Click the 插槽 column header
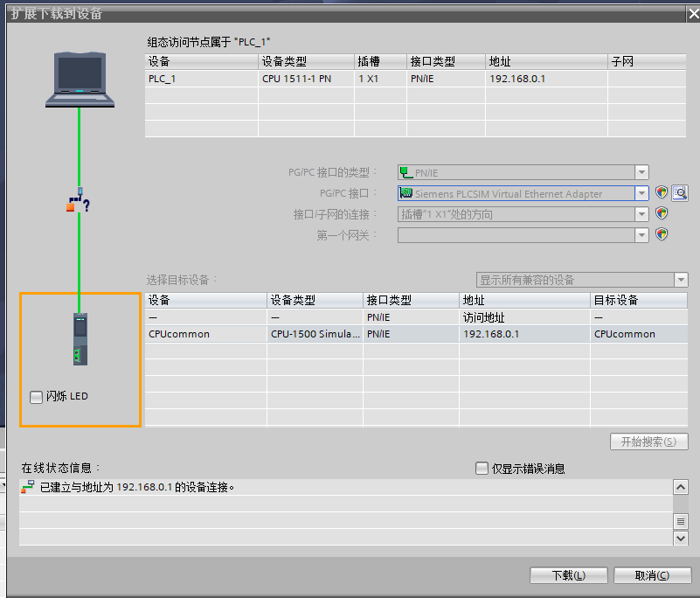The width and height of the screenshot is (700, 598). 380,61
